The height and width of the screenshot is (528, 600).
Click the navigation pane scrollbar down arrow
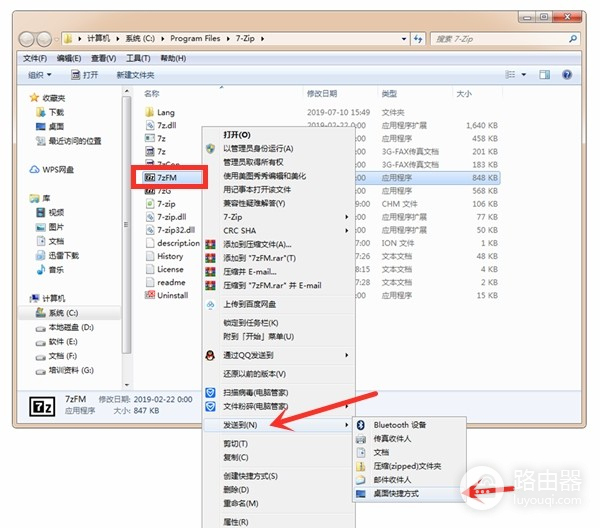coord(127,385)
